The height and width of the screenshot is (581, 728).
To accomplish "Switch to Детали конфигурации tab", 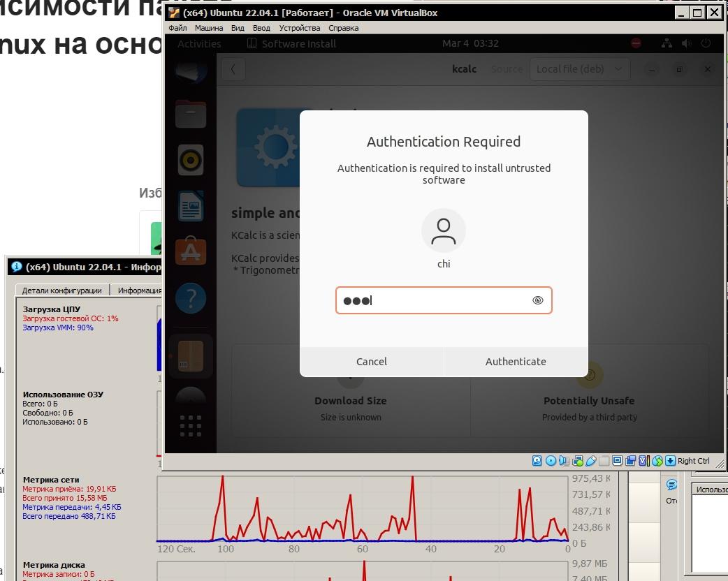I will 62,290.
